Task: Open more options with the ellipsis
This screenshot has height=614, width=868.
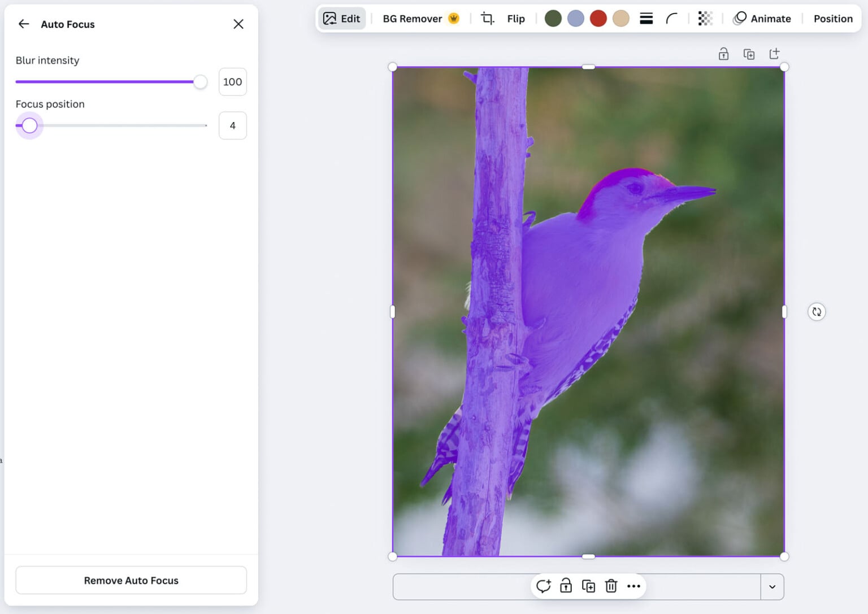Action: click(x=633, y=586)
